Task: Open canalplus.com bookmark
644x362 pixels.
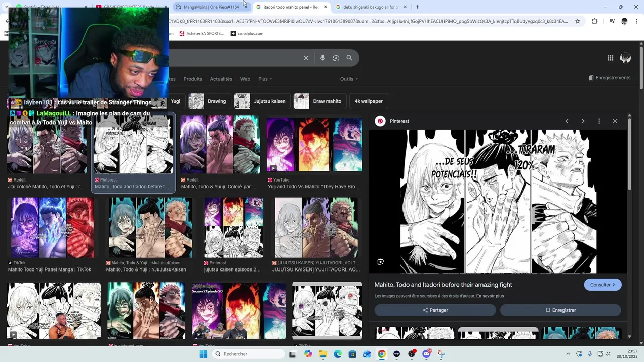Action: [247, 34]
